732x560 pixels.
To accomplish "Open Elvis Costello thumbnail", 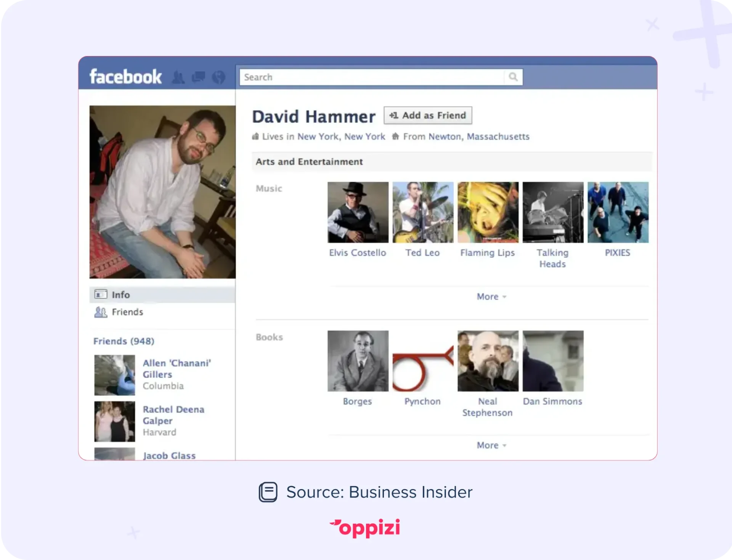I will pos(358,212).
